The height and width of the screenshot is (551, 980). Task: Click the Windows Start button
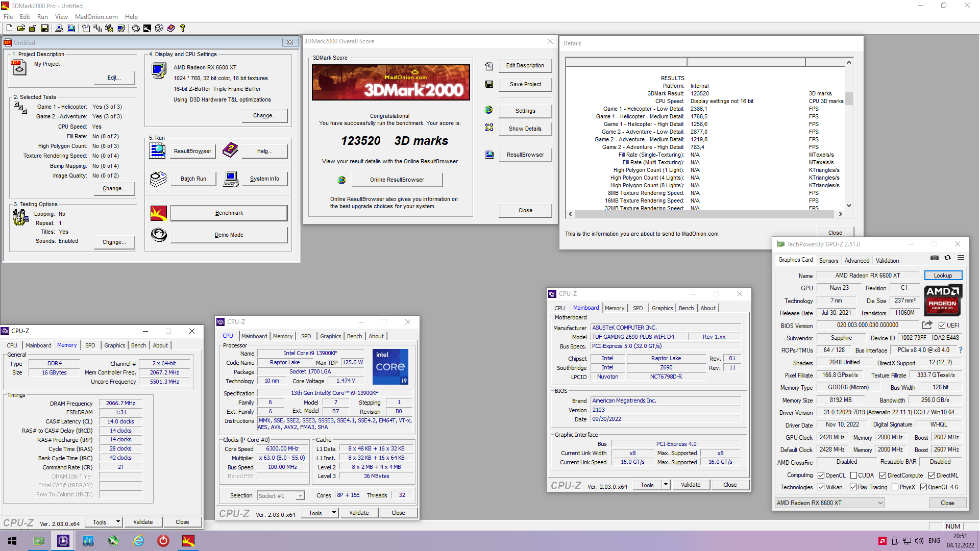[12, 541]
